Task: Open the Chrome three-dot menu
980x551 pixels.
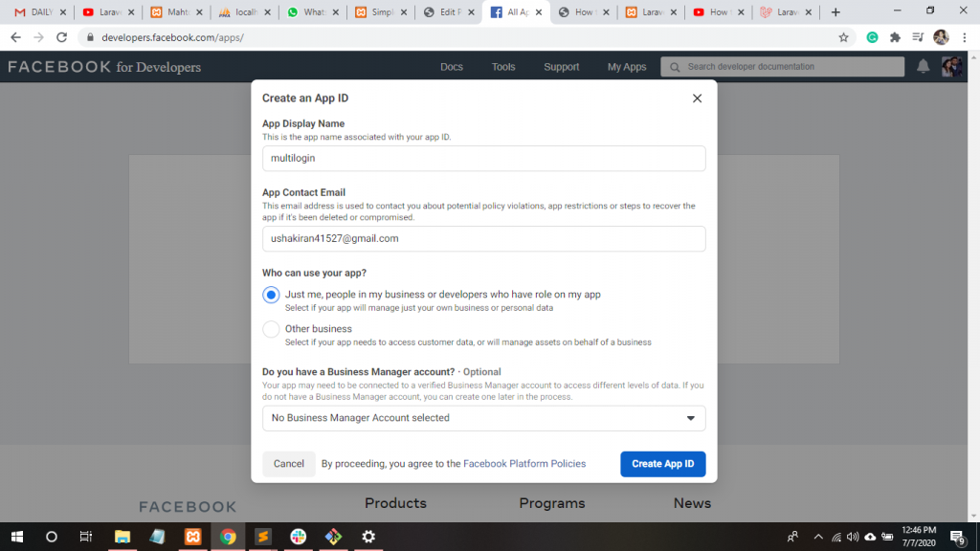Action: (965, 37)
